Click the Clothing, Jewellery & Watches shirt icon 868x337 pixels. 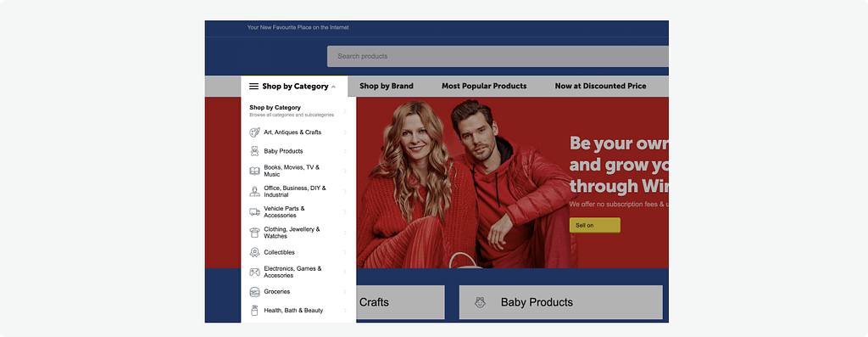254,233
